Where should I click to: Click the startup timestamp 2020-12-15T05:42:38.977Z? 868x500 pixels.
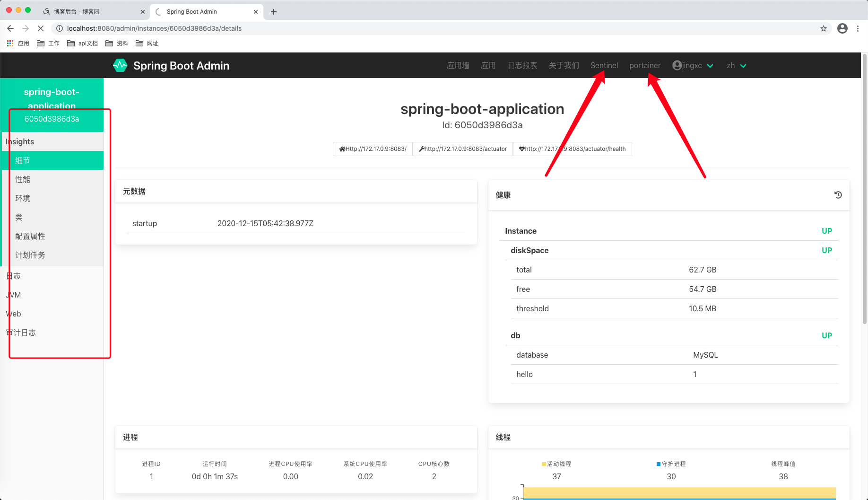point(265,223)
